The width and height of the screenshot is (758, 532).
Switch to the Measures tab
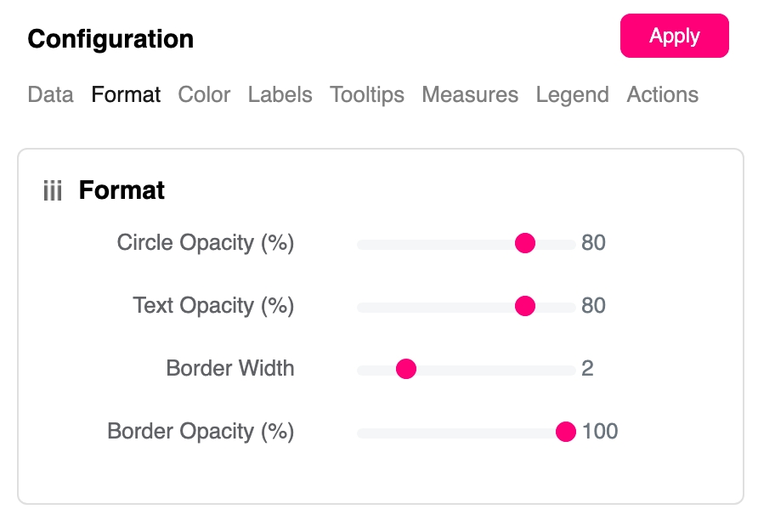pos(470,94)
